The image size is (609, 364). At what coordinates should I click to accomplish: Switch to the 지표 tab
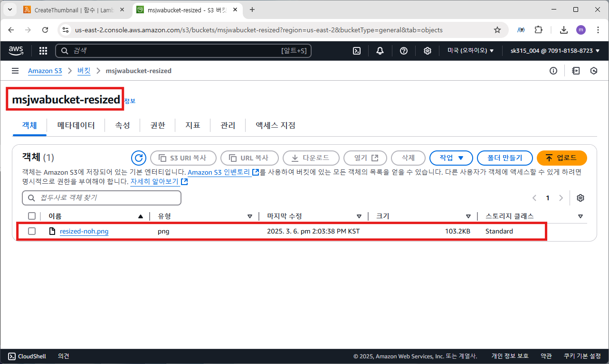click(193, 125)
